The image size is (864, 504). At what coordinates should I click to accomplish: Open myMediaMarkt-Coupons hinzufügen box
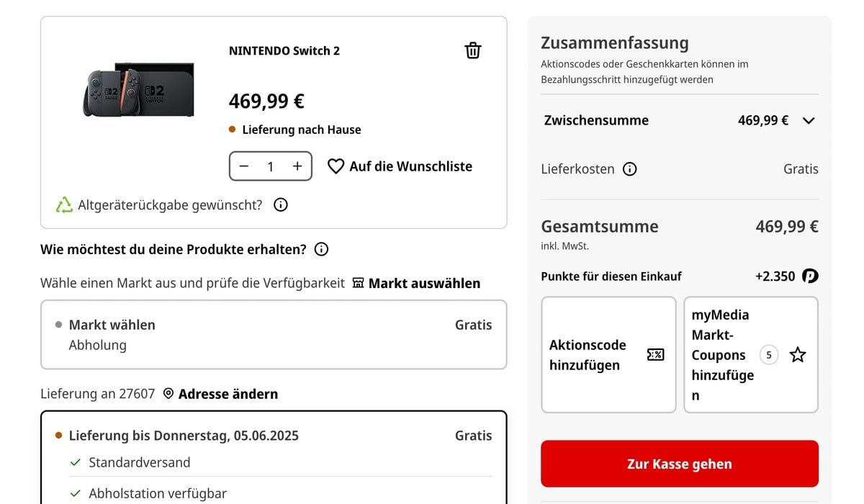click(750, 355)
